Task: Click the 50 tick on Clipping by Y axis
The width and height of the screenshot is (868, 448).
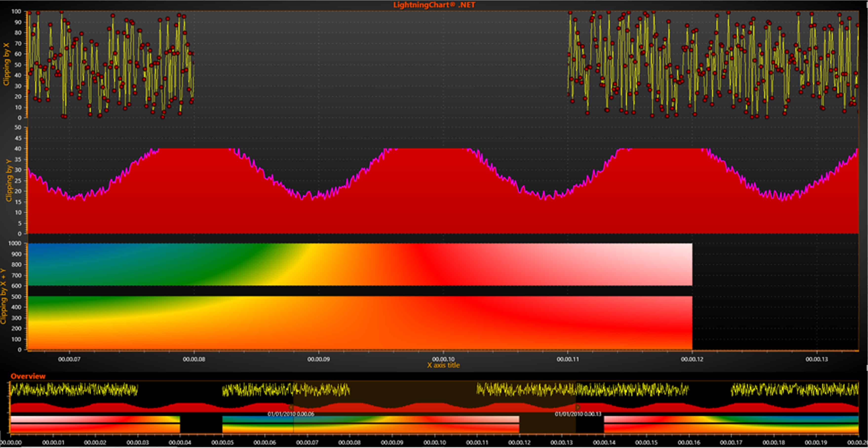Action: pos(18,127)
